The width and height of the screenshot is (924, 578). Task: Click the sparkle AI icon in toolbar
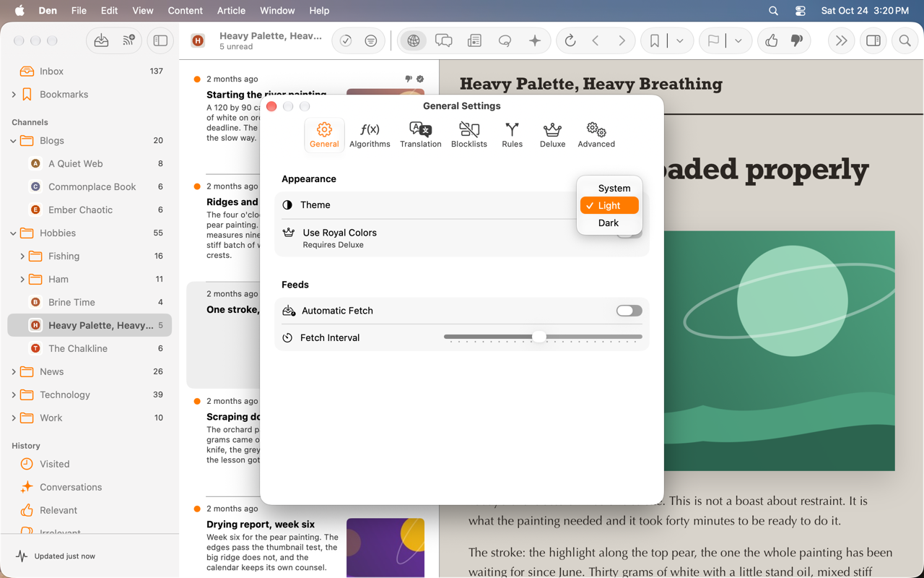point(535,41)
